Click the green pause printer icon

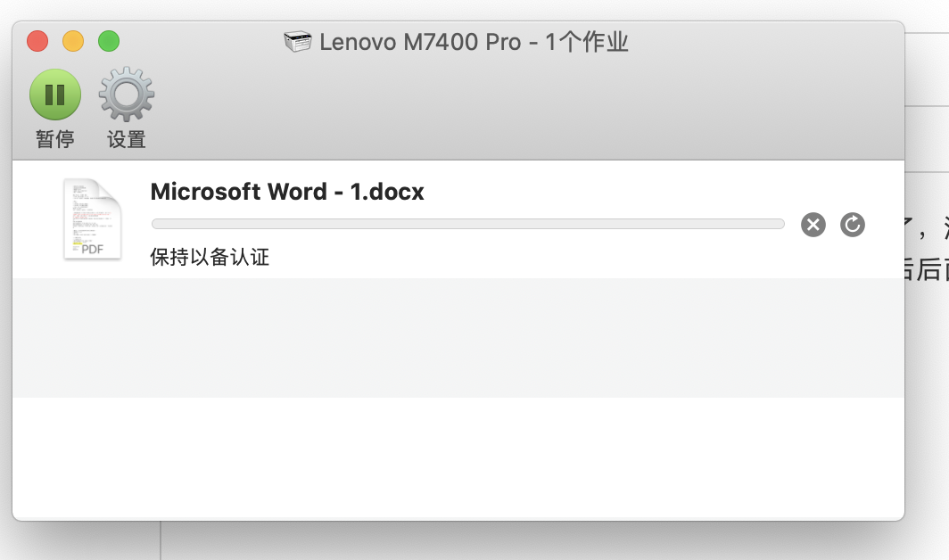click(x=55, y=95)
